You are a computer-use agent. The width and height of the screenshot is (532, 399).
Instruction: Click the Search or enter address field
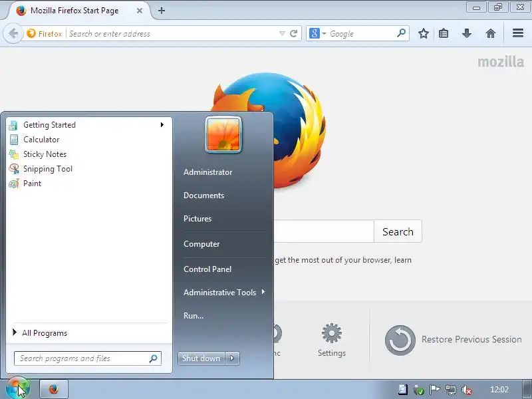pos(172,34)
